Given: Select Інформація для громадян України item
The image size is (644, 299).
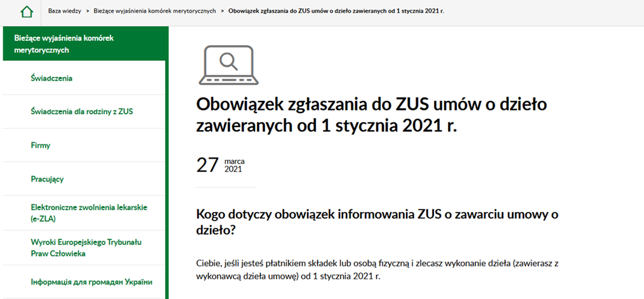Looking at the screenshot, I should tap(91, 282).
